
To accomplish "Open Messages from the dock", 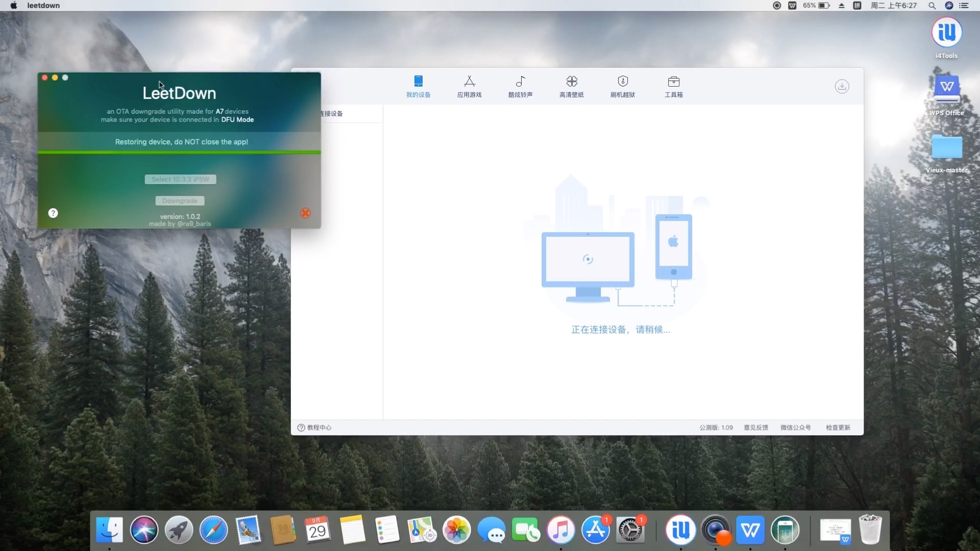I will pyautogui.click(x=491, y=530).
